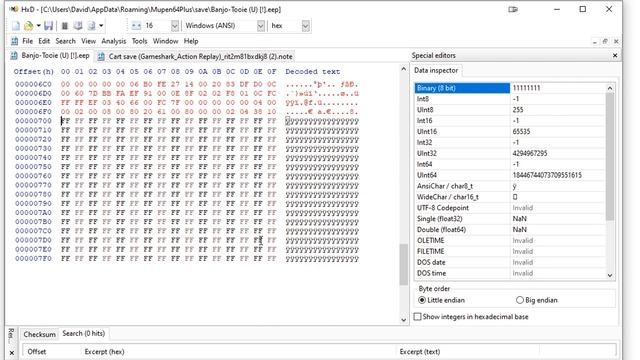This screenshot has width=640, height=360.
Task: Click the Decoded text column header
Action: tap(312, 71)
